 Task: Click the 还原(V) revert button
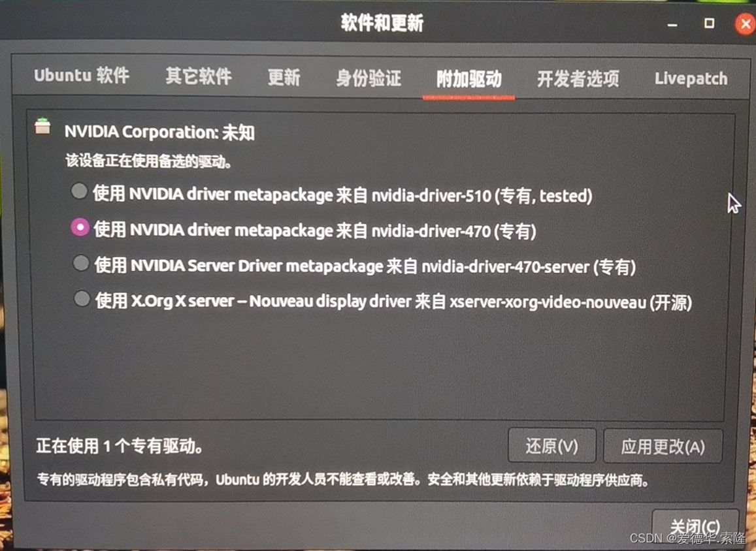click(x=552, y=445)
